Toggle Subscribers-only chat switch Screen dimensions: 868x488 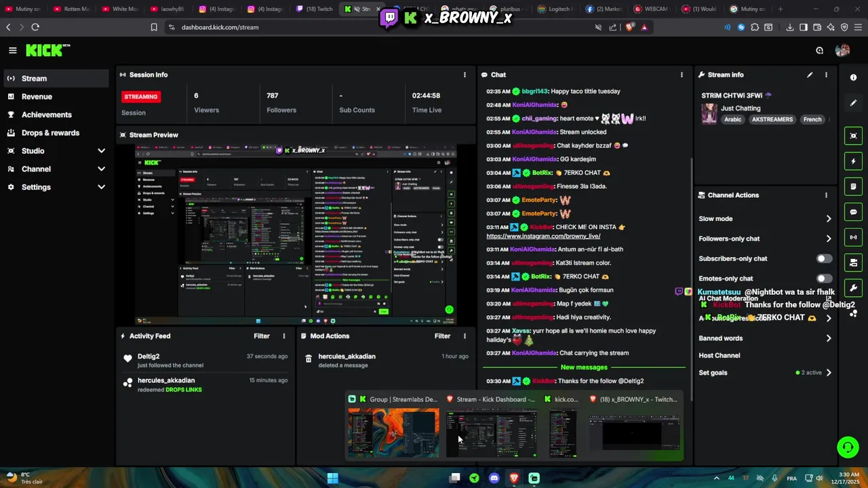[x=824, y=258]
